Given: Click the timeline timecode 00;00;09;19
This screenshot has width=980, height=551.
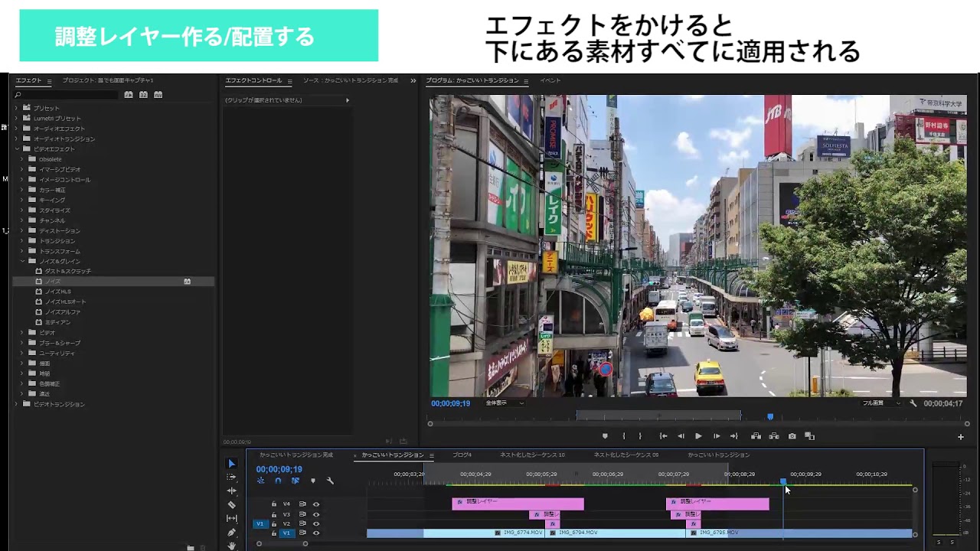Looking at the screenshot, I should coord(279,469).
